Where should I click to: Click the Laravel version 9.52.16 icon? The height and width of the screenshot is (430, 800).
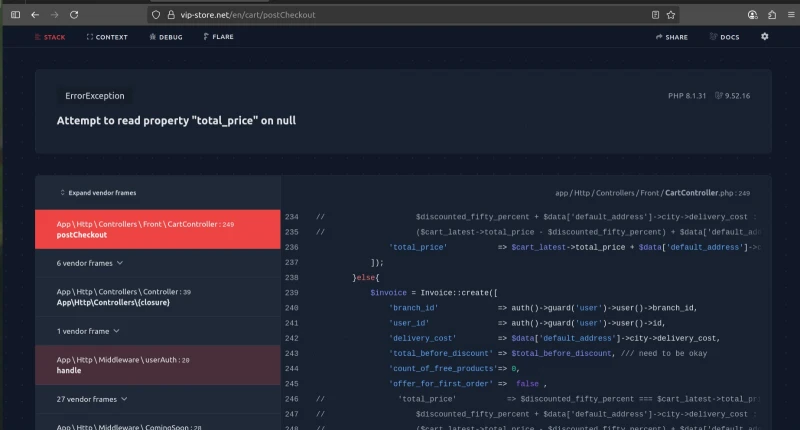pyautogui.click(x=719, y=96)
